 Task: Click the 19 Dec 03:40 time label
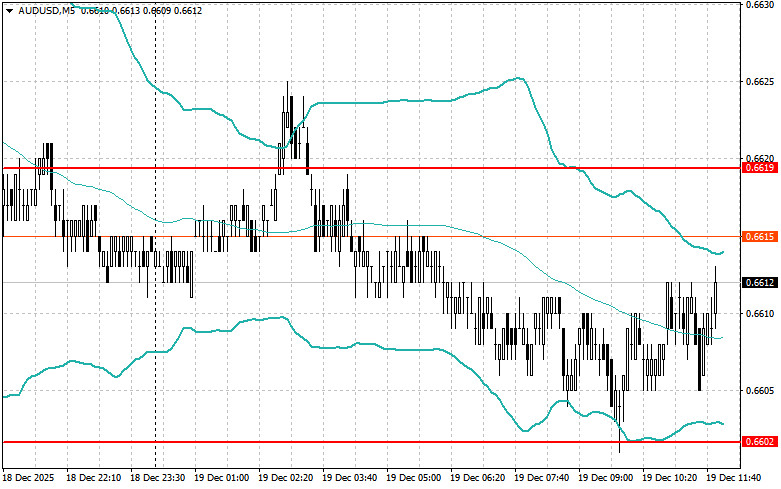349,478
